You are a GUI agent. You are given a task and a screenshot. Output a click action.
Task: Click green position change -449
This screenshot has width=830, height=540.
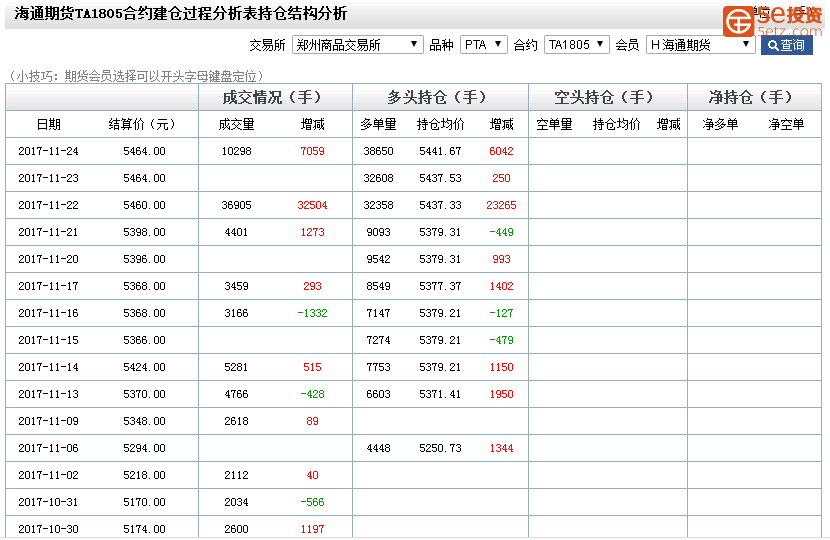(501, 232)
